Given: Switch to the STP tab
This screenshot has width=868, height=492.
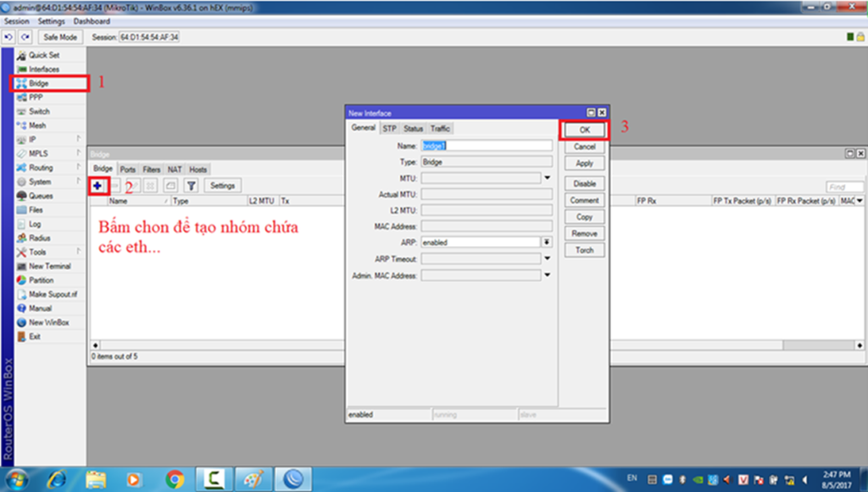Looking at the screenshot, I should click(389, 128).
